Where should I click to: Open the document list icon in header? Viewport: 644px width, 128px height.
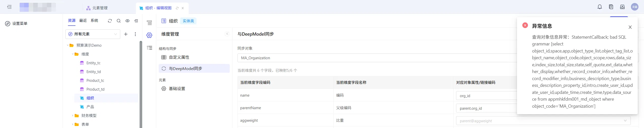click(611, 7)
